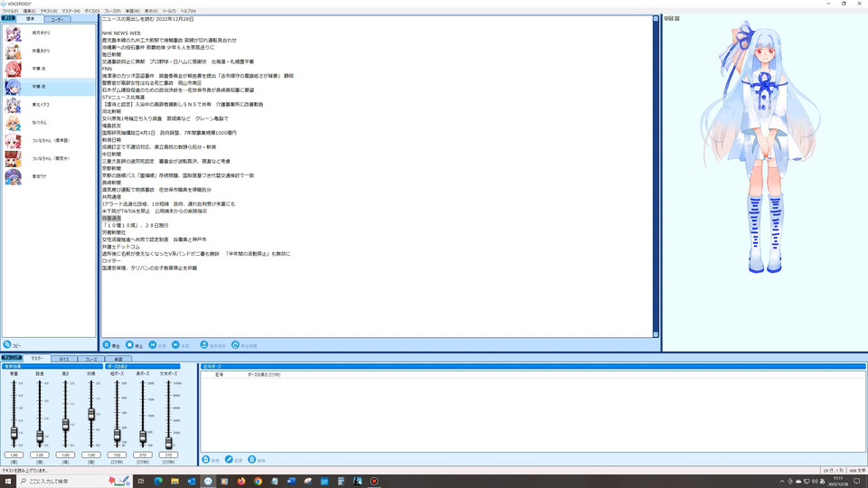This screenshot has height=488, width=868.
Task: Click the 話速 value input box
Action: point(40,455)
